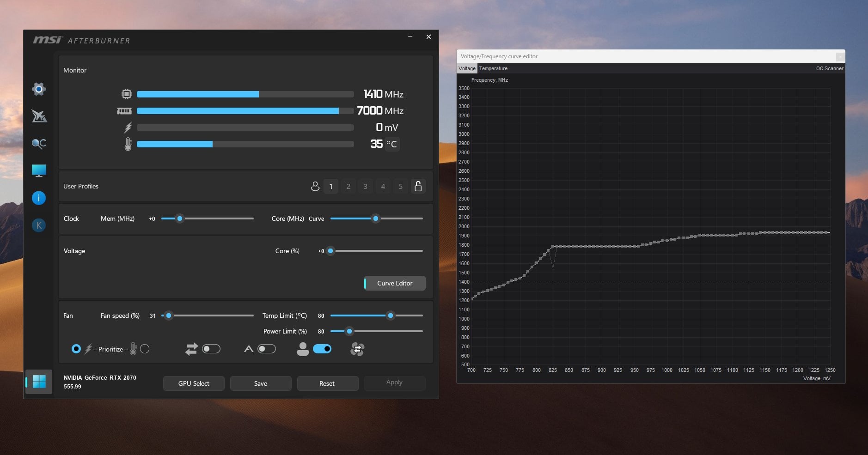Viewport: 868px width, 455px height.
Task: Click the Apply button
Action: tap(394, 382)
